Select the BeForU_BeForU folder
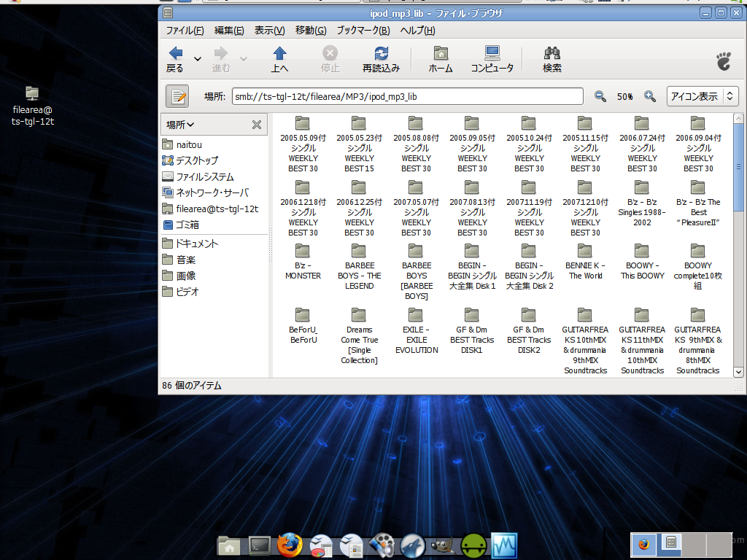The height and width of the screenshot is (560, 747). [x=303, y=326]
